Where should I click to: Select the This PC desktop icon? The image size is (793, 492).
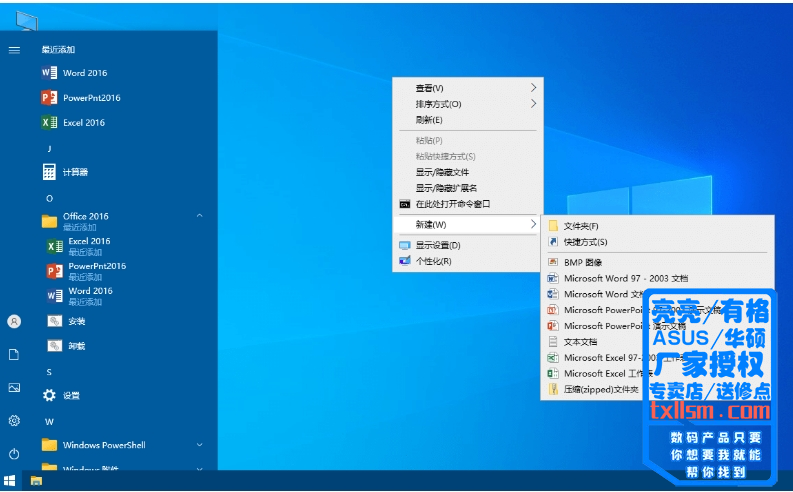pos(26,21)
